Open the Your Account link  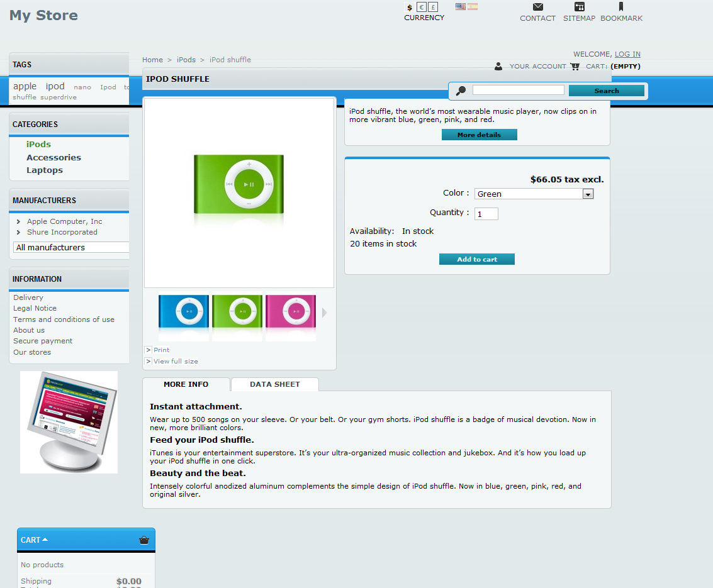click(x=538, y=66)
